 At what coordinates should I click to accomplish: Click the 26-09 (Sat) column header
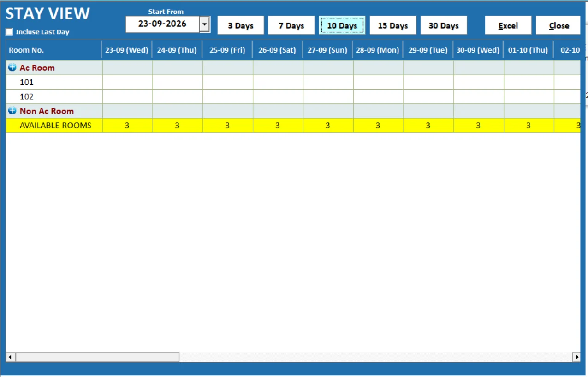pyautogui.click(x=277, y=50)
